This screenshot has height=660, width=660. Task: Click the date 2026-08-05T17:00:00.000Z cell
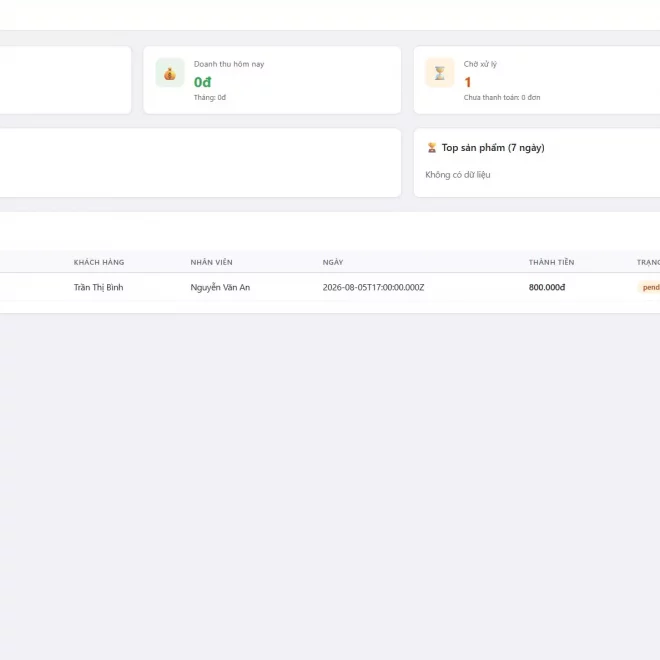click(373, 287)
